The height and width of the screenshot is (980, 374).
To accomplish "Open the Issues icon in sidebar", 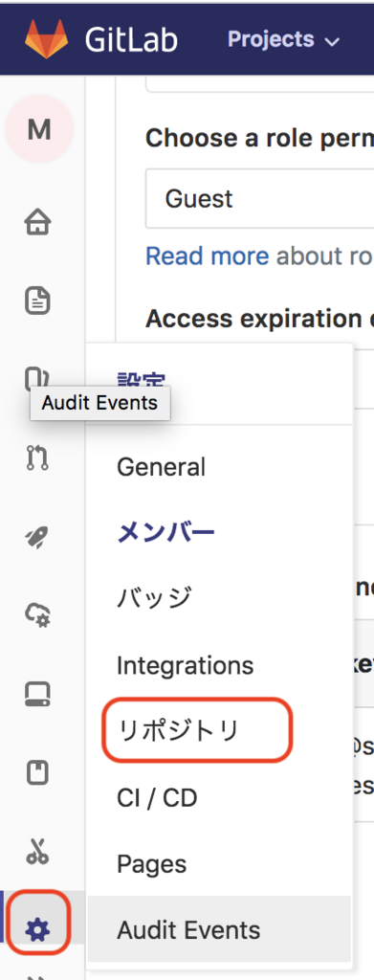I will (x=37, y=379).
